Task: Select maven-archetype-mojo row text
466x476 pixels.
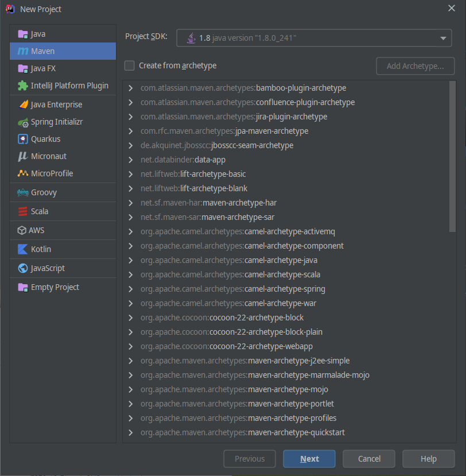Action: [x=234, y=389]
